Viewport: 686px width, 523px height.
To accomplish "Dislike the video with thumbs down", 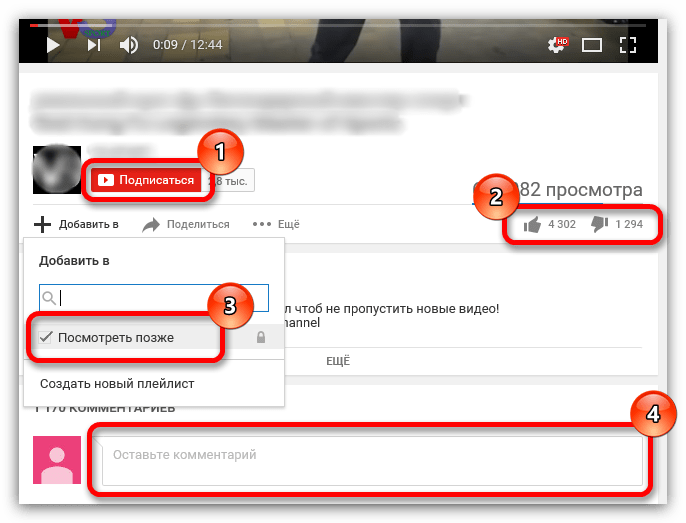I will pyautogui.click(x=599, y=224).
